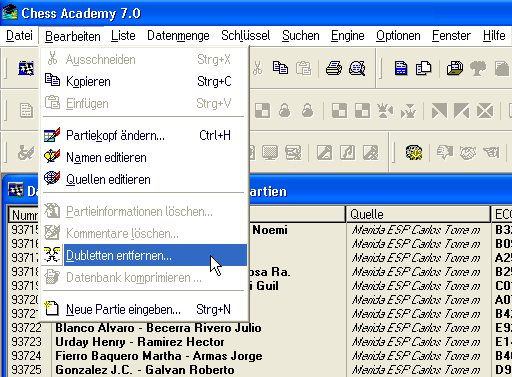Select game Gonzalez J.C. - Galvan Roberto
Image resolution: width=512 pixels, height=377 pixels.
coord(145,370)
